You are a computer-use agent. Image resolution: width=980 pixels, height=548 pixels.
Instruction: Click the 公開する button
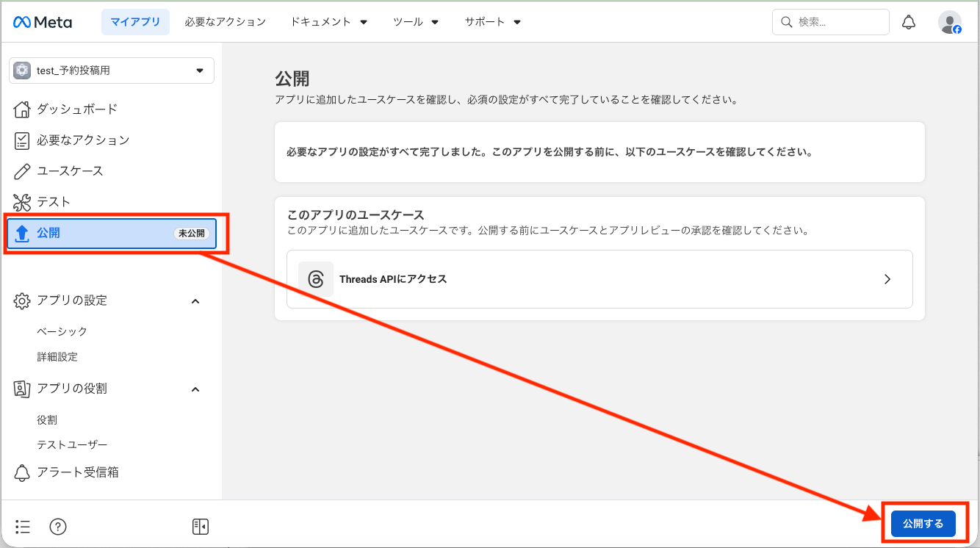point(923,523)
